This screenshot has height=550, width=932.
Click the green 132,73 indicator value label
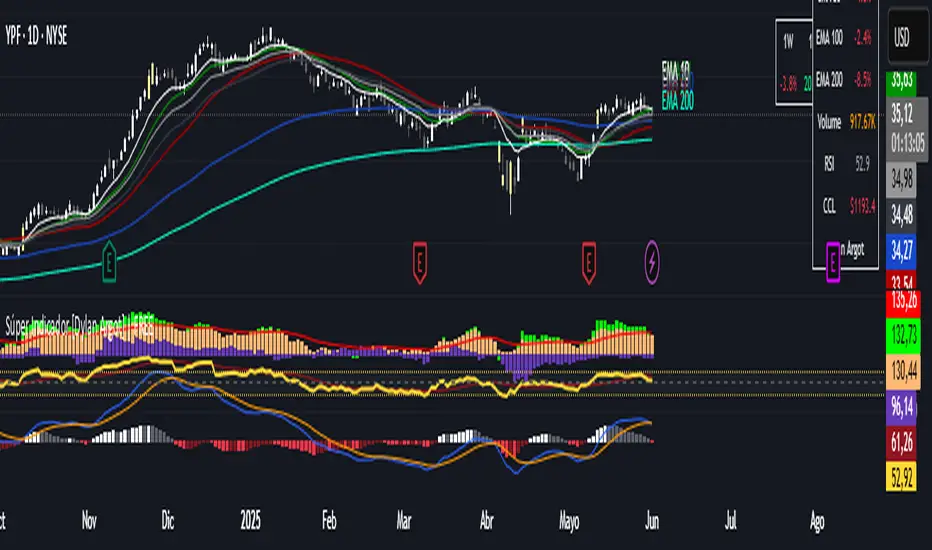point(903,335)
